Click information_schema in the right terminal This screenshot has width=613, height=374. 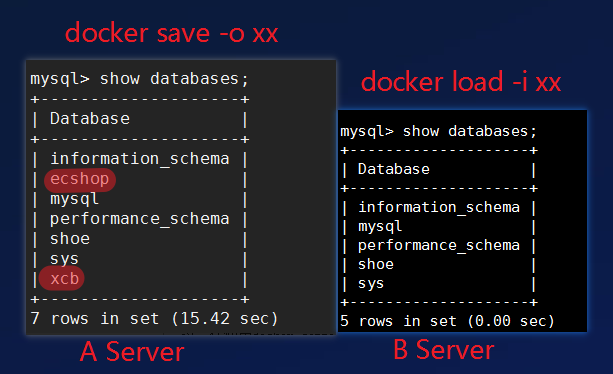pos(439,207)
